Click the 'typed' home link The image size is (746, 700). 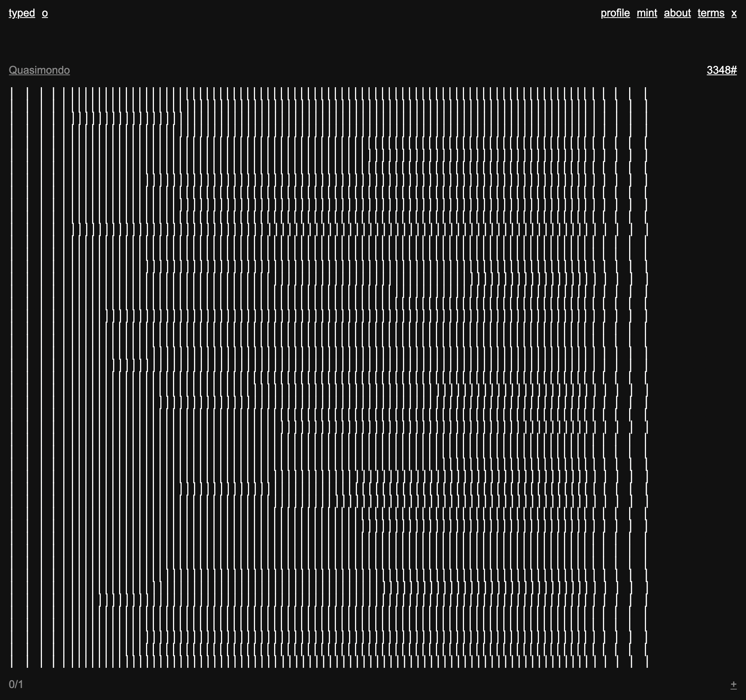22,13
